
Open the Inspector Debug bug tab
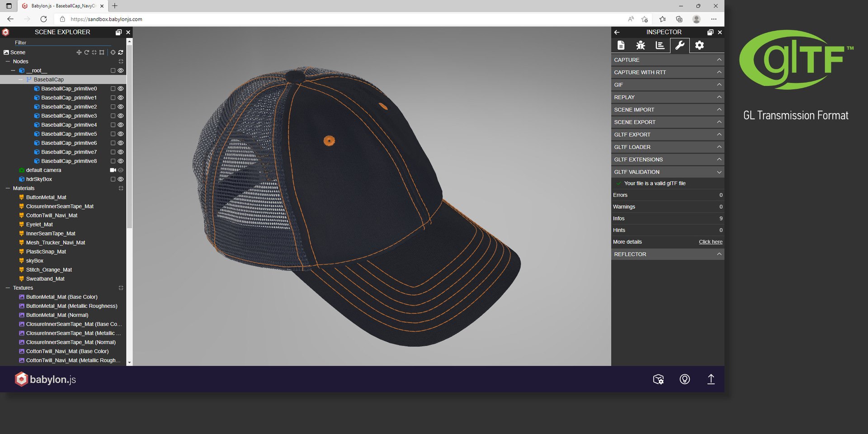[x=641, y=45]
